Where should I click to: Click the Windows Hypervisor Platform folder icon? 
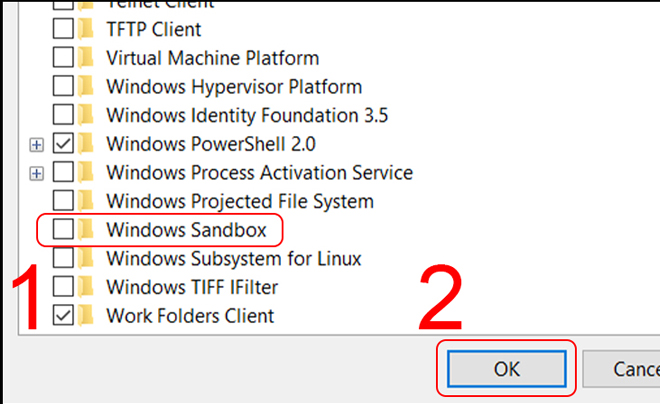click(x=86, y=86)
